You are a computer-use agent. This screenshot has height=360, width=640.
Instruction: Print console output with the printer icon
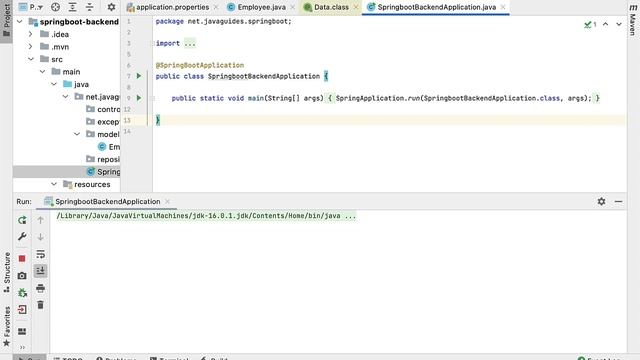[40, 289]
